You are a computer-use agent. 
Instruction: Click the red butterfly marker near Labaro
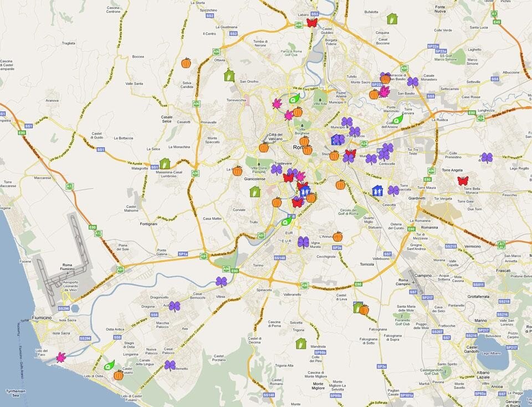[311, 23]
